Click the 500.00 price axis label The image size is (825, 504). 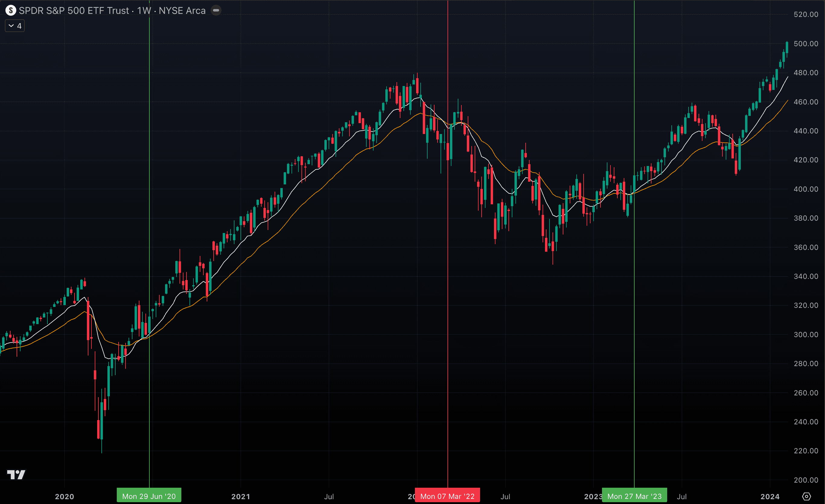[x=806, y=43]
